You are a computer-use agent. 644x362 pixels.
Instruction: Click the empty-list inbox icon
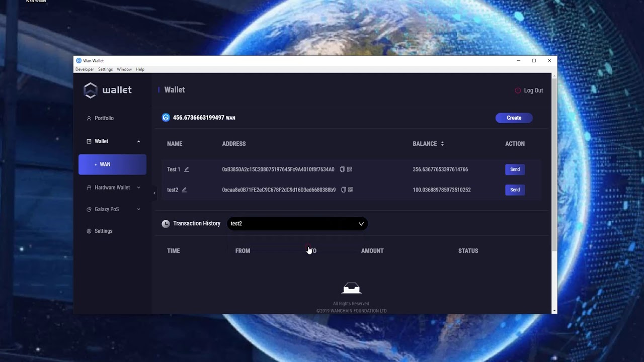[x=351, y=288]
